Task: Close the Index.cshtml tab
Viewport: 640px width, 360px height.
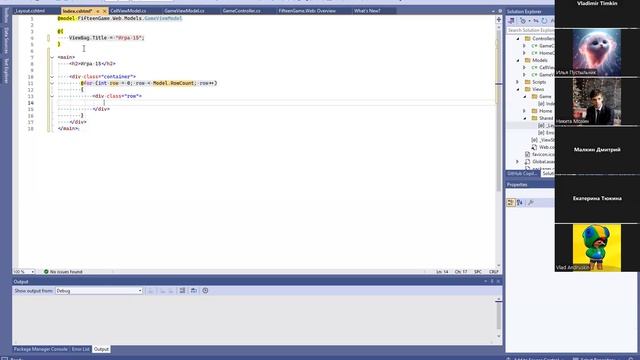Action: [x=104, y=11]
